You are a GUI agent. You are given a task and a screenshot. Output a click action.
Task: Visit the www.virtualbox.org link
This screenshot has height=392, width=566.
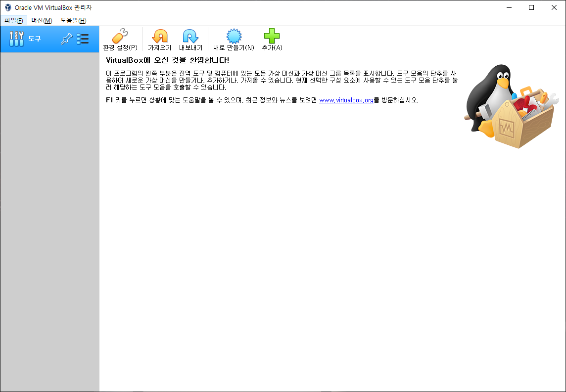(x=346, y=100)
